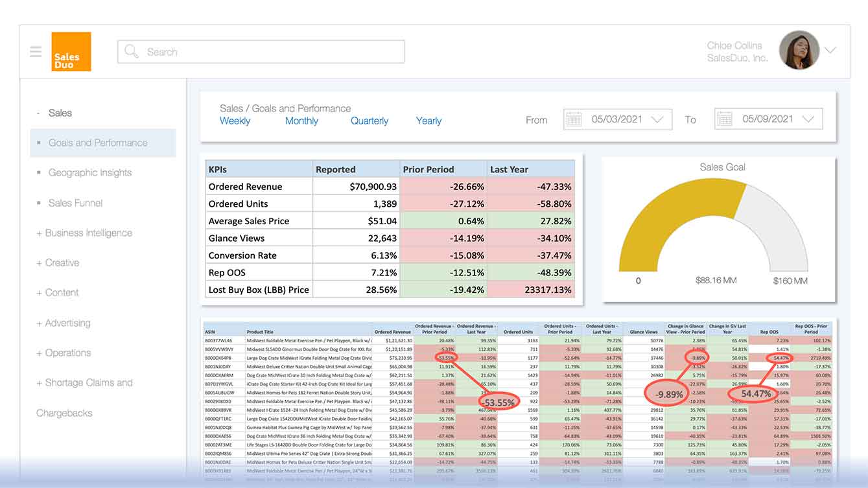This screenshot has height=488, width=868.
Task: Click the $160 MM gauge maximum label
Action: pyautogui.click(x=790, y=281)
